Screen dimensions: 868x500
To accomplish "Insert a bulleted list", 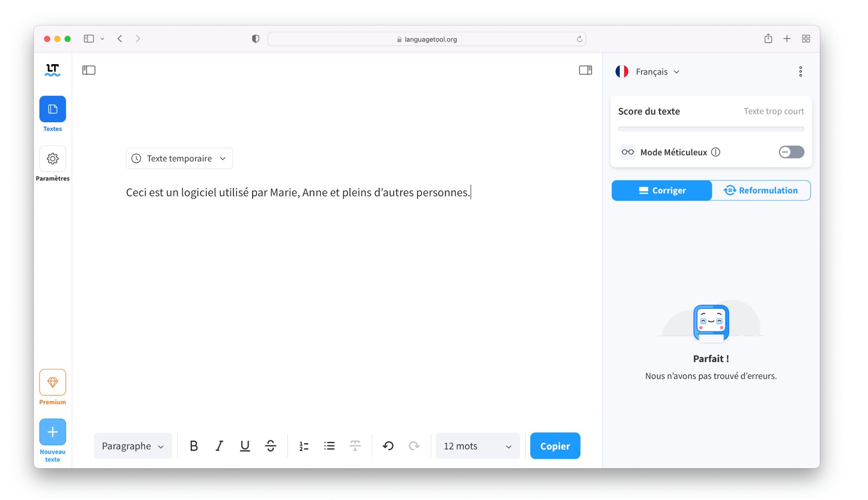I will point(329,445).
